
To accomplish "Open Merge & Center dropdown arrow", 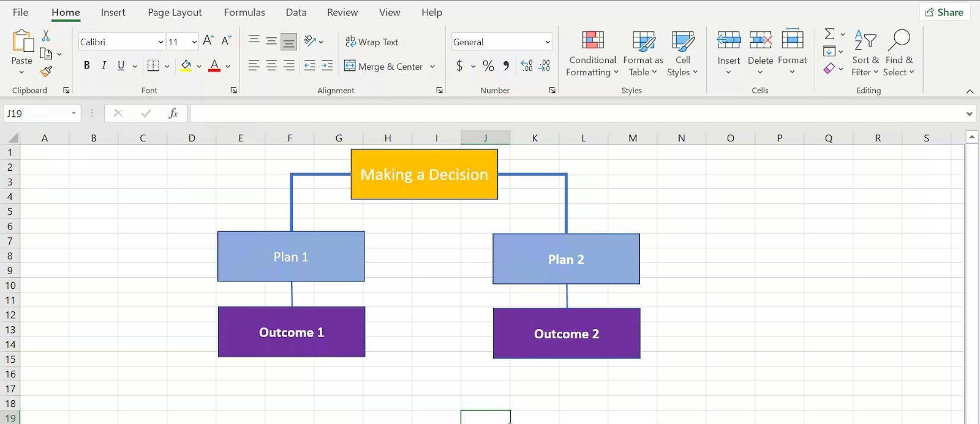I will [x=432, y=66].
